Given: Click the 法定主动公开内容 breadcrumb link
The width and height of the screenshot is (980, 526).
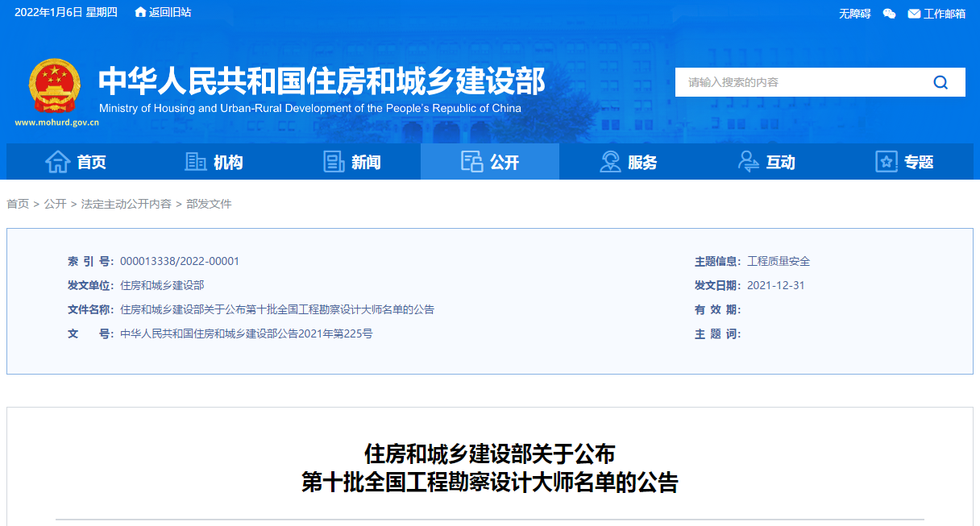Looking at the screenshot, I should 126,204.
